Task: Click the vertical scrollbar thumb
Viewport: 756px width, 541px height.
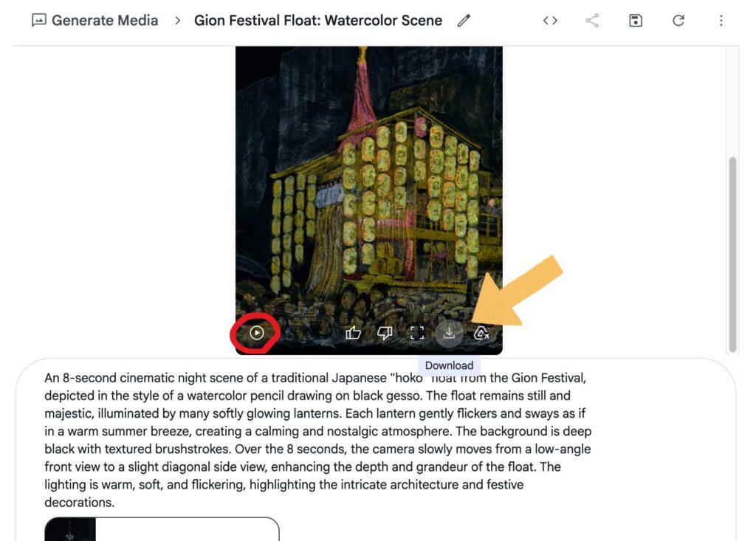Action: pos(732,255)
